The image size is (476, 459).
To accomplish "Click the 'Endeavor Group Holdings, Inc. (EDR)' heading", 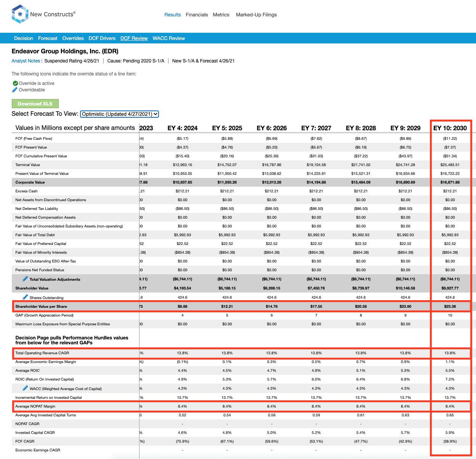I will pyautogui.click(x=65, y=51).
